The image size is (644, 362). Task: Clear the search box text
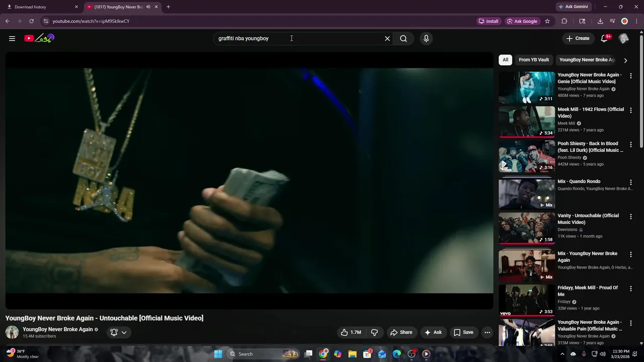[387, 38]
